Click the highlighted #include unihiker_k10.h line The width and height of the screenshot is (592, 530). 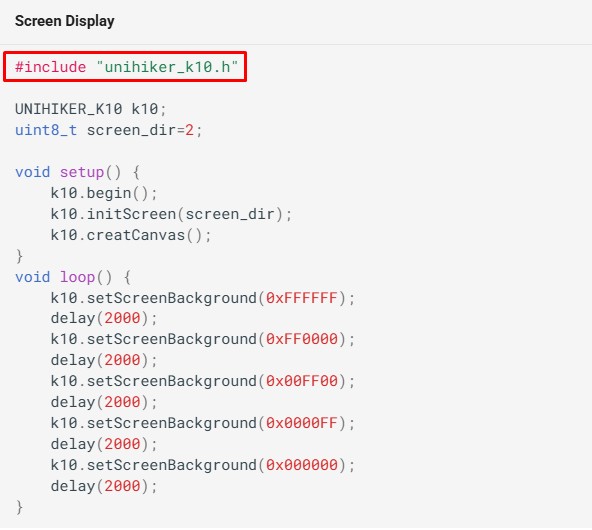coord(125,67)
